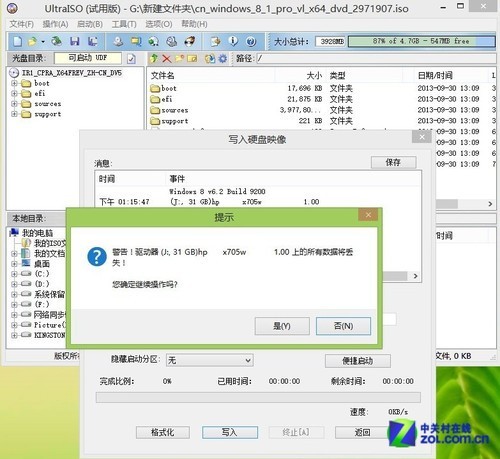Click the disc icon of IR1_CPRA_X64FREV_ZH-CN_DV5 root
Viewport: 500px width, 459px height.
coord(14,73)
